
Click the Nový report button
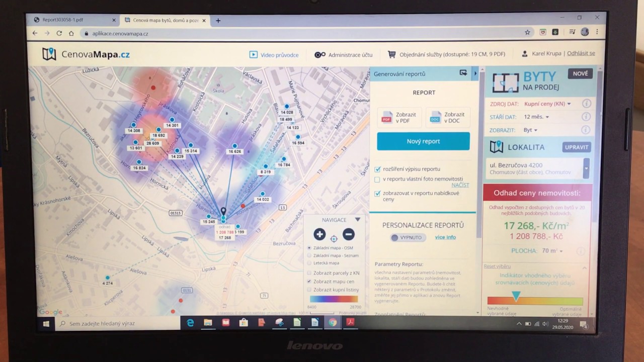(x=423, y=141)
